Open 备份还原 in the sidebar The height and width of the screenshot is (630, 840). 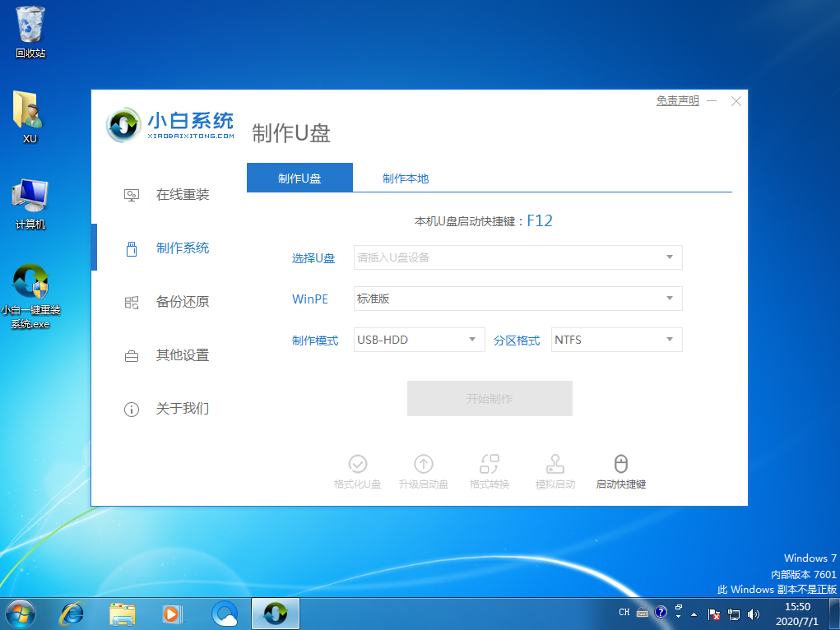coord(182,302)
